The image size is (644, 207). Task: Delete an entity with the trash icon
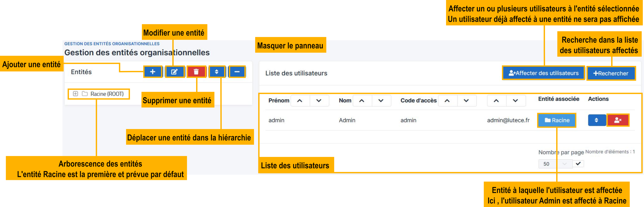pos(197,72)
